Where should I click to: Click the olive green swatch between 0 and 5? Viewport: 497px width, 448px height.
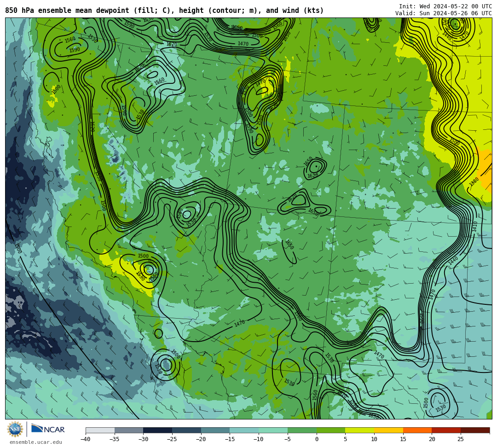[x=331, y=430]
